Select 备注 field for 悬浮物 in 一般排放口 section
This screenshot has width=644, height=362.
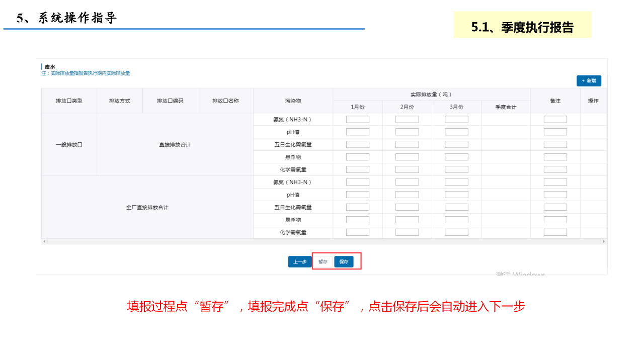click(555, 157)
